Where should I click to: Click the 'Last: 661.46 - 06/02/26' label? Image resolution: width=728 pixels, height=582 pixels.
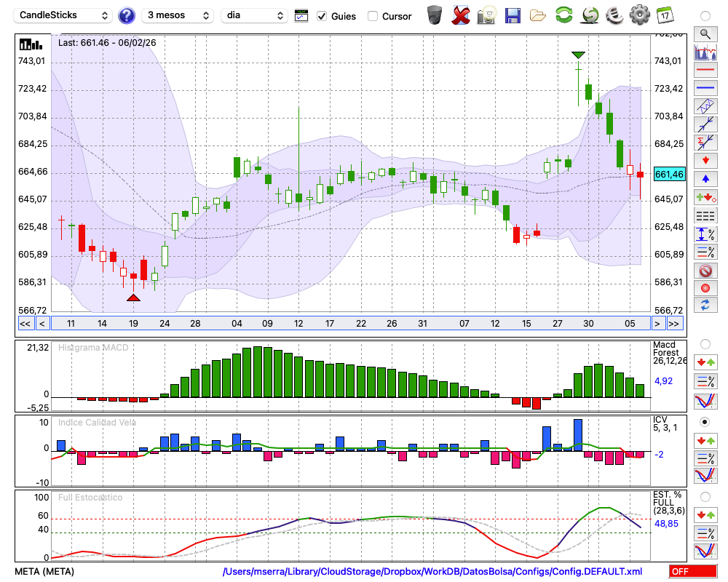pos(107,43)
